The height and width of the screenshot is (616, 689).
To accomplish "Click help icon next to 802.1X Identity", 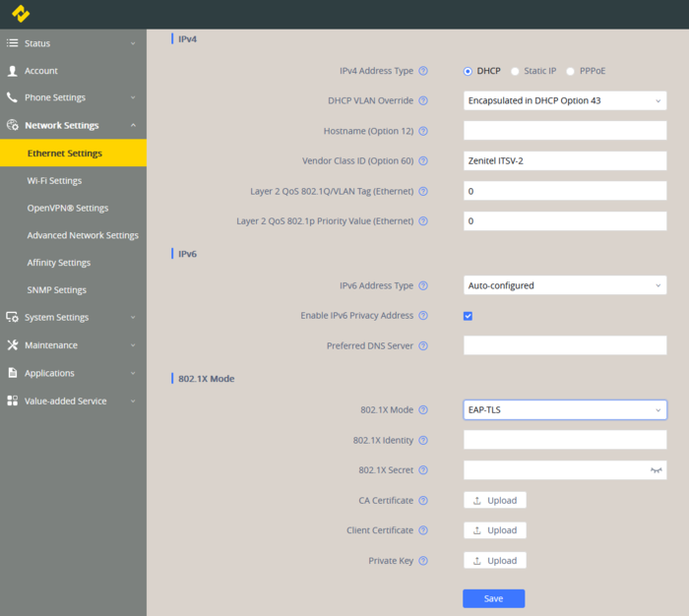I will point(423,440).
